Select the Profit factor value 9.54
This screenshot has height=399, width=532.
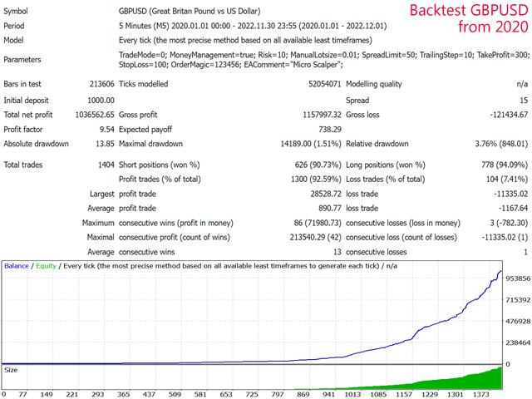(x=107, y=130)
